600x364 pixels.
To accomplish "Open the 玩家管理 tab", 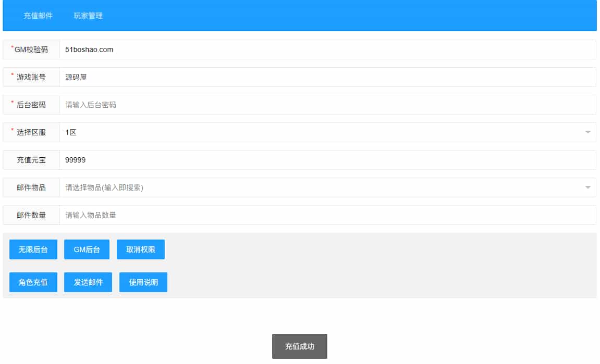I will tap(88, 16).
